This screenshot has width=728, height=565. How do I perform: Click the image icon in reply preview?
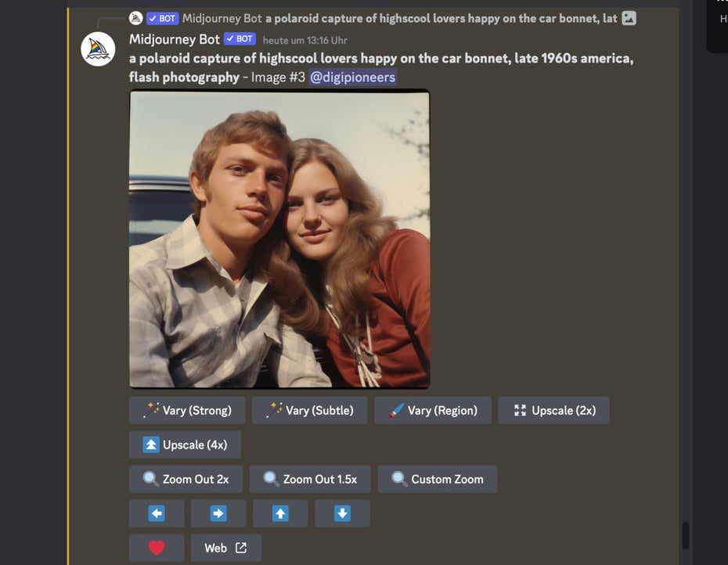tap(629, 18)
